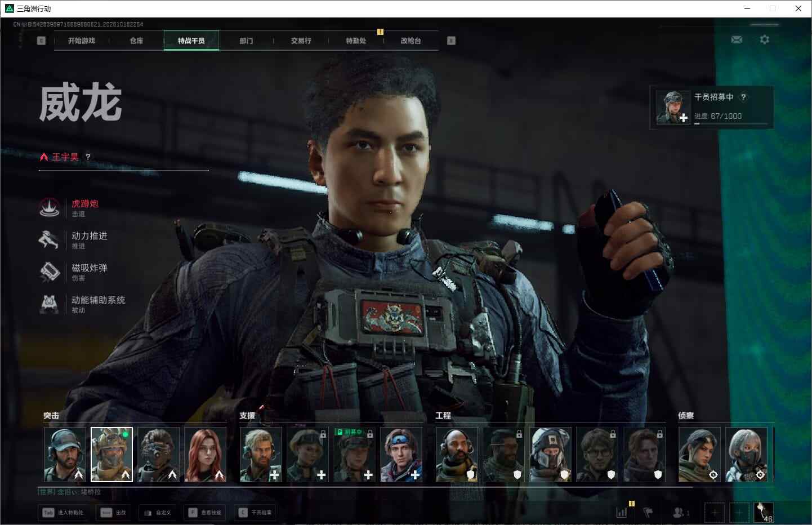This screenshot has width=812, height=525.
Task: Open the 交易行 tab
Action: pos(301,41)
